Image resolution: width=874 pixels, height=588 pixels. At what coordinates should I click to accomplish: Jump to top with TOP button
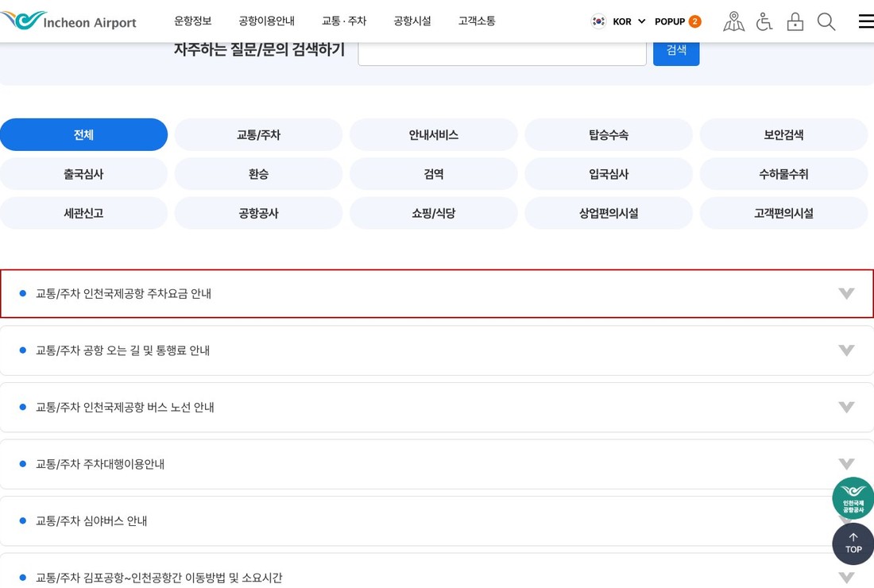coord(853,544)
